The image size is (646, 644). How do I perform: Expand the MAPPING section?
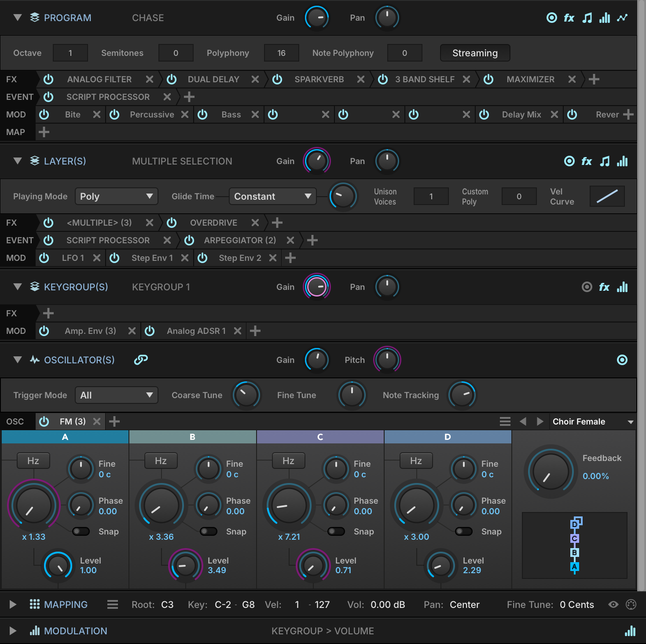click(x=13, y=604)
